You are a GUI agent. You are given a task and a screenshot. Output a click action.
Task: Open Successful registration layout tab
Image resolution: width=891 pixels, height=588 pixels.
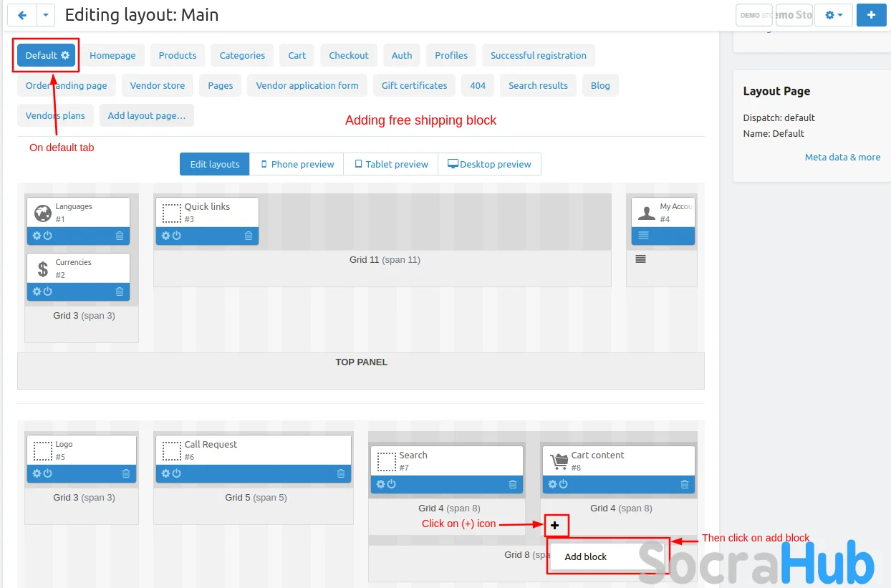pyautogui.click(x=539, y=55)
